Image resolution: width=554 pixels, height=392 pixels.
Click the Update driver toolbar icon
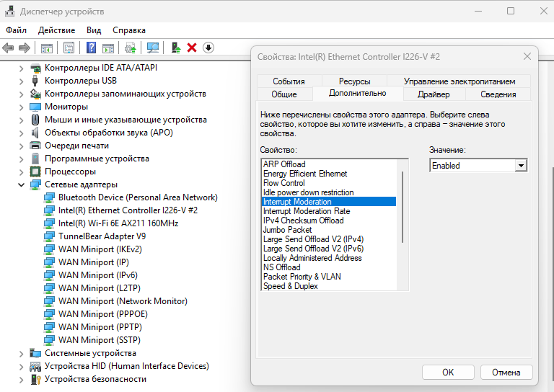point(131,48)
